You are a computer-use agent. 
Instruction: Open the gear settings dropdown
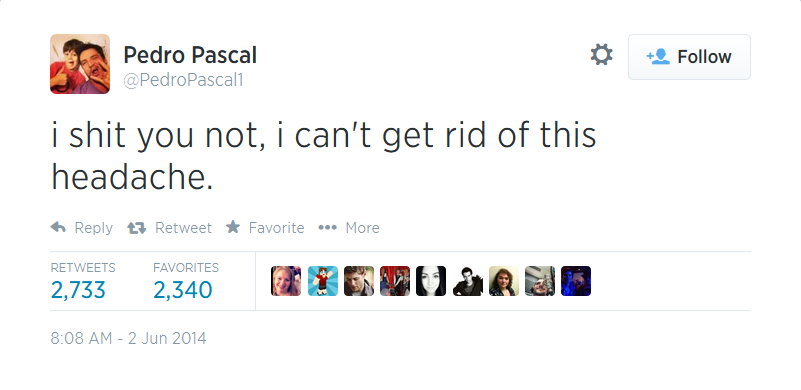[601, 55]
